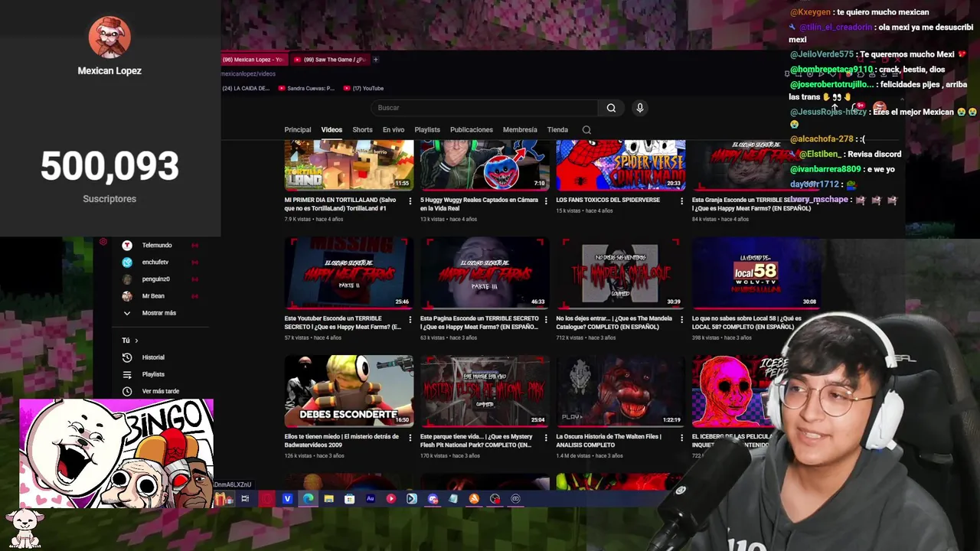
Task: Switch to Publicaciones channel tab
Action: click(x=472, y=130)
